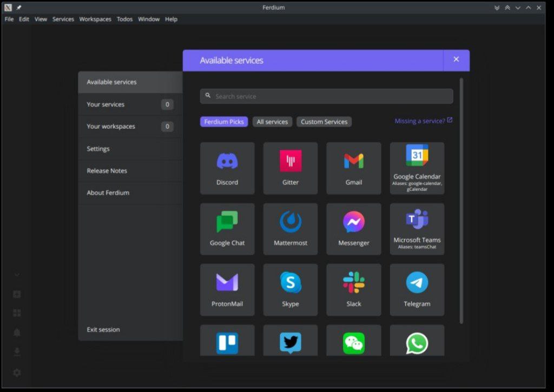Switch to the All services filter
This screenshot has height=392, width=554.
pos(272,122)
